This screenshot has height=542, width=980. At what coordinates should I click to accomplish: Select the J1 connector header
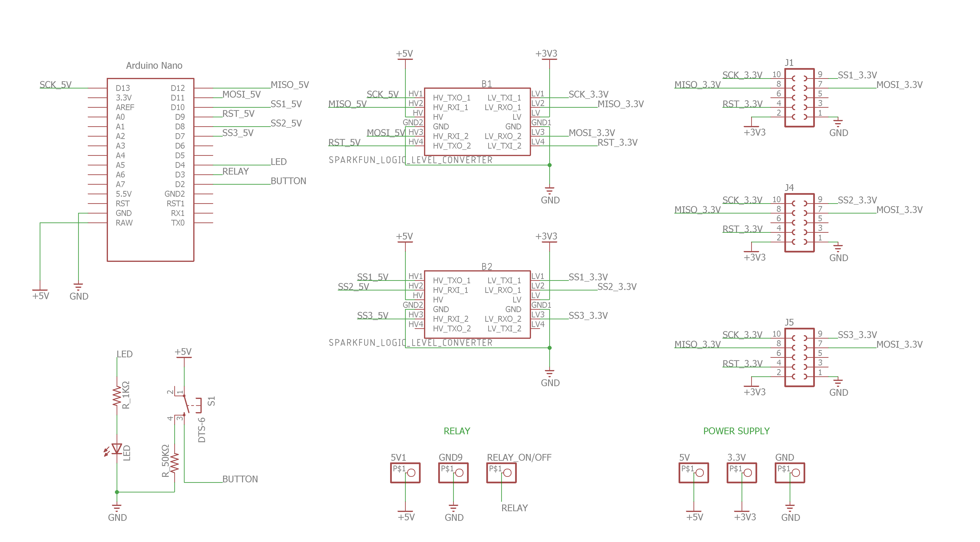point(799,98)
